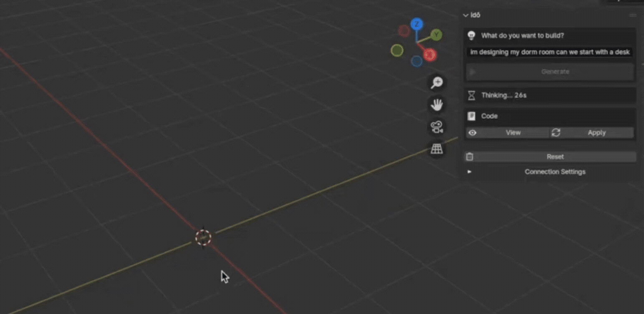Click the refresh arrows icon beside Apply

pyautogui.click(x=556, y=133)
